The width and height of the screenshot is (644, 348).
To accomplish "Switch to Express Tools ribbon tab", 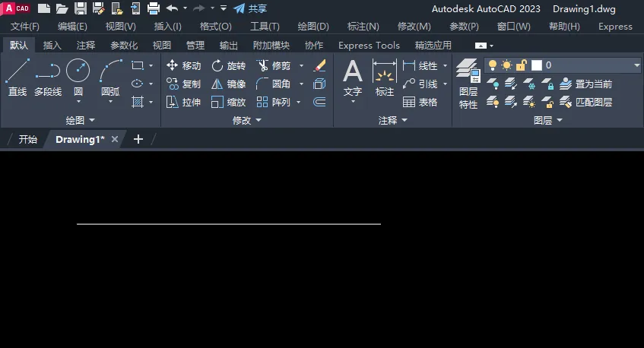I will pos(369,45).
